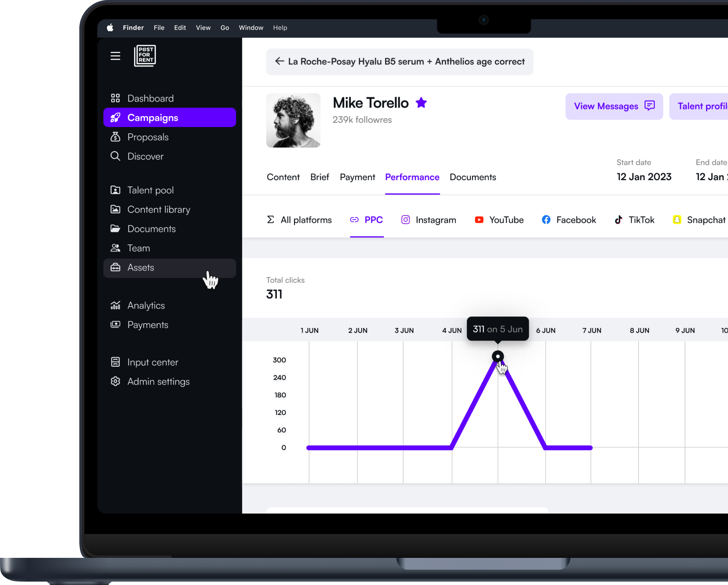728x585 pixels.
Task: Select the Instagram platform tab
Action: [429, 220]
